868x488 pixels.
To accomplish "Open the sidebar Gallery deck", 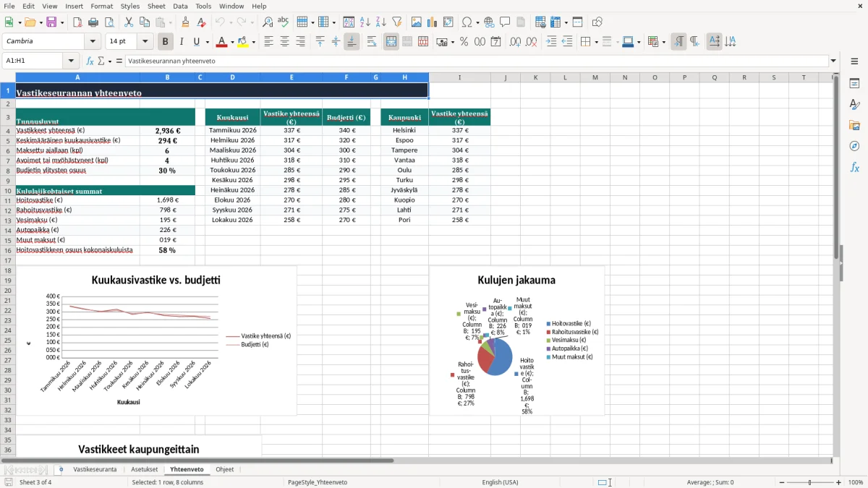I will [x=854, y=126].
